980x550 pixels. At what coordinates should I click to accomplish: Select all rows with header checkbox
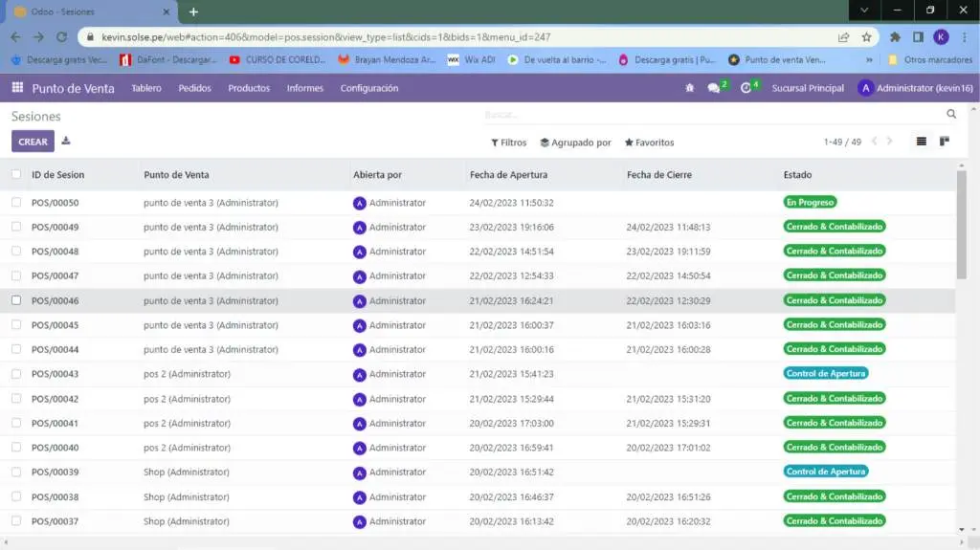[x=16, y=174]
